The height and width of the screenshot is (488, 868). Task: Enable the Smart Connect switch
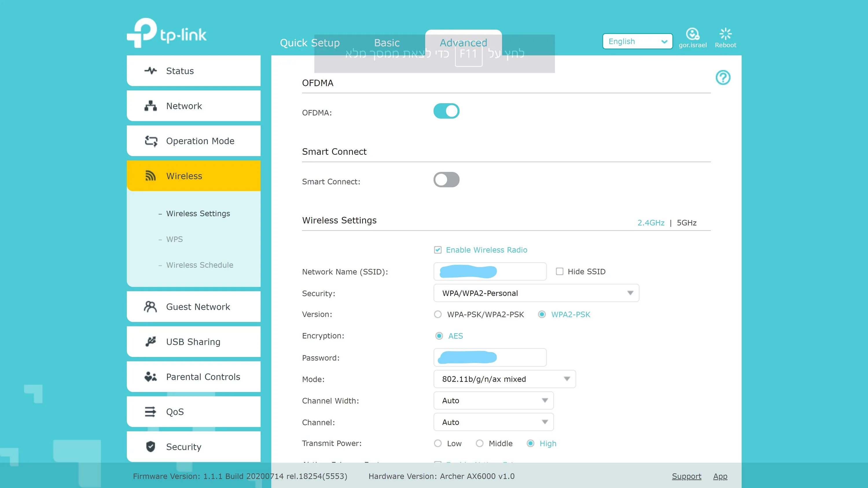446,180
